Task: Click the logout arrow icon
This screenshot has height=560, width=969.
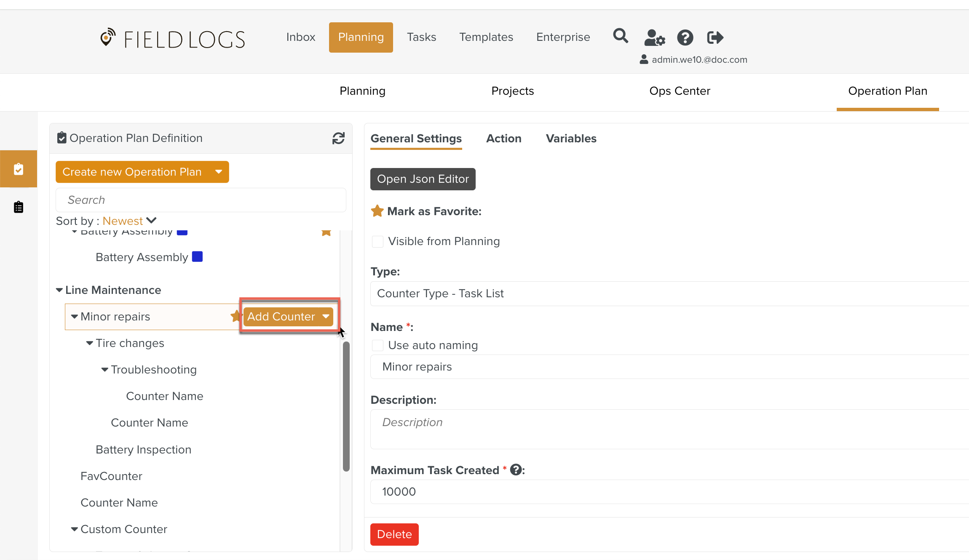Action: tap(715, 37)
